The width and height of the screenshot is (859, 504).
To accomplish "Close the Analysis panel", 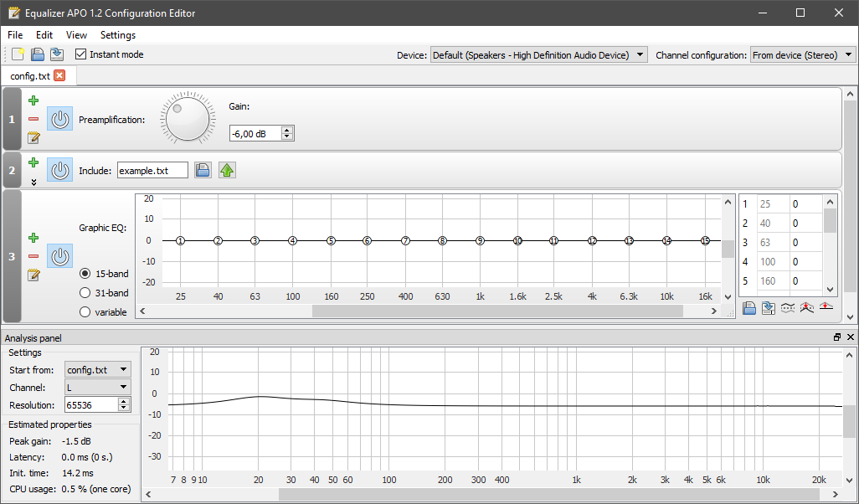I will coord(851,337).
